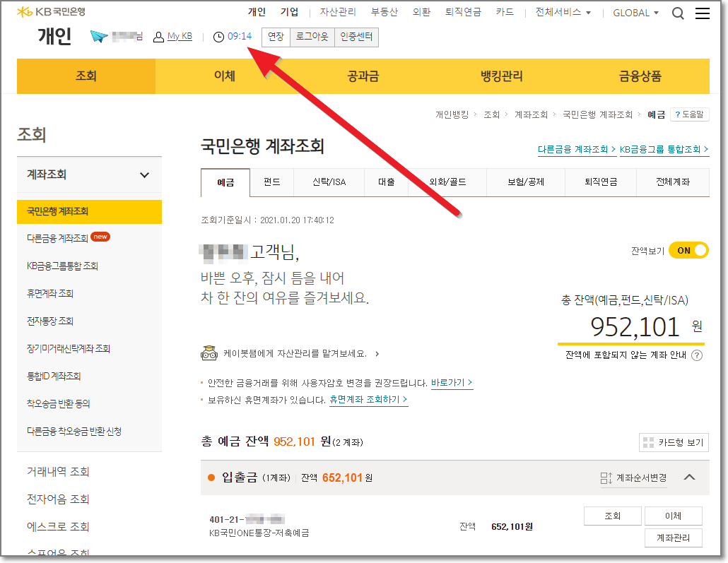Collapse the 입출금 accounts section
Screen dimensions: 728x563
pyautogui.click(x=689, y=477)
